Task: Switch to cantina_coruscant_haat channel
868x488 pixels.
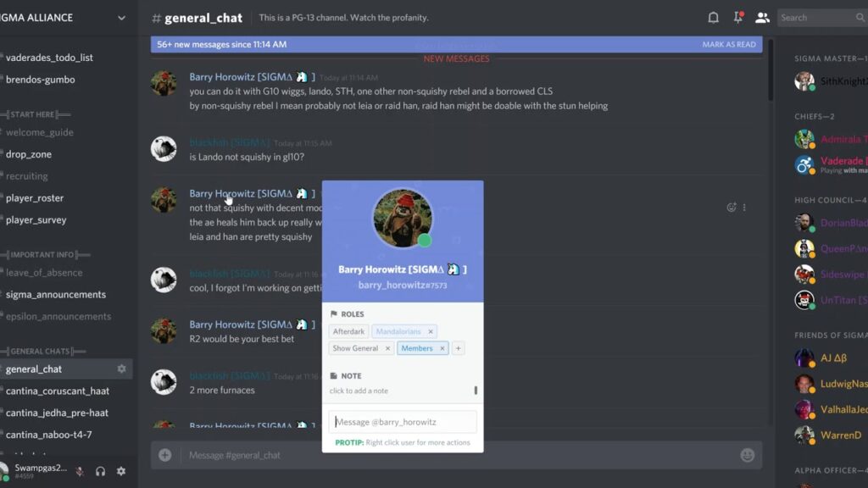Action: (58, 391)
